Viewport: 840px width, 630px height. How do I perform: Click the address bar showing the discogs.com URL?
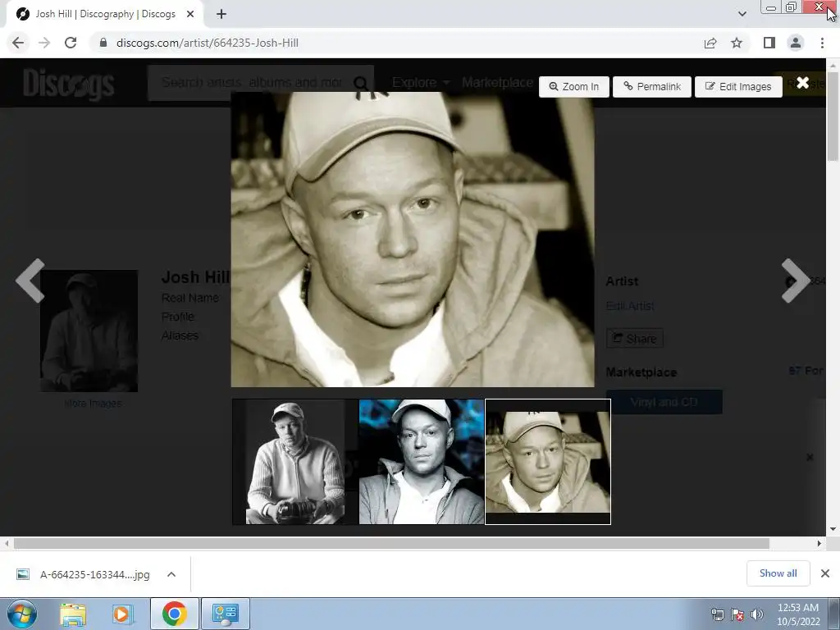(396, 43)
